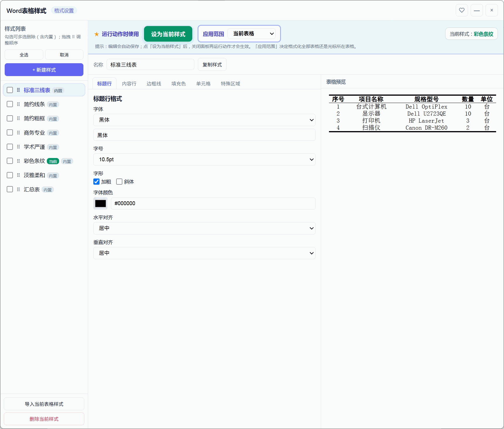Screen dimensions: 504x429
Task: Switch to the 边框线 tab
Action: pyautogui.click(x=154, y=84)
